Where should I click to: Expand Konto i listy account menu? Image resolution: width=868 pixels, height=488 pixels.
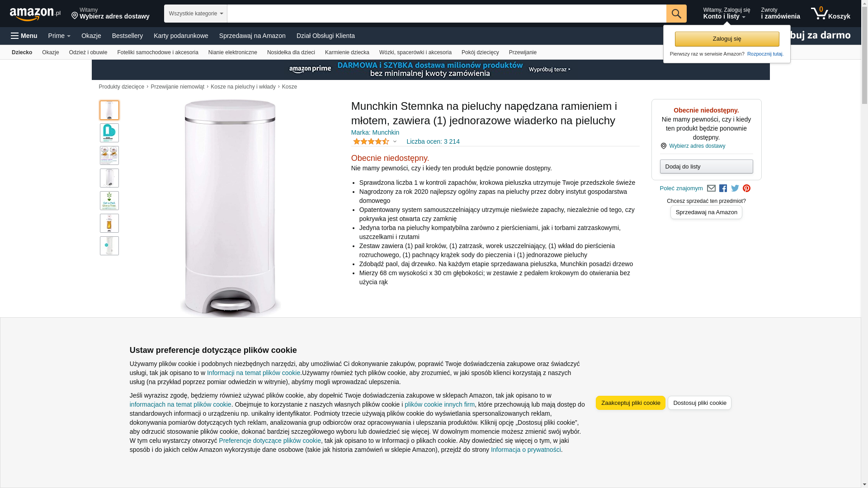726,14
